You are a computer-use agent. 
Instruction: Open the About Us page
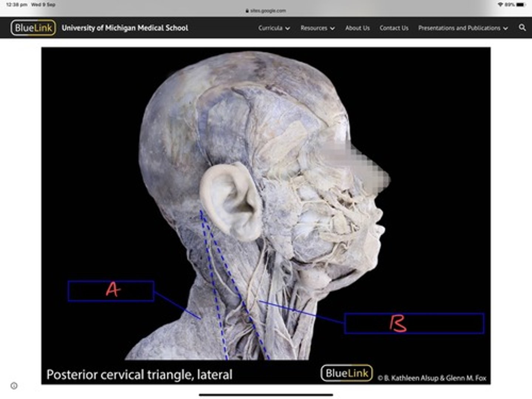(x=357, y=28)
